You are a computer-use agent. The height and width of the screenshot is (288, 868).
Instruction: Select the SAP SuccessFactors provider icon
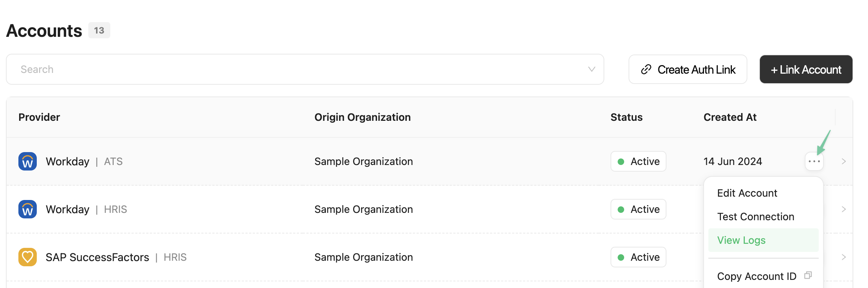click(27, 257)
